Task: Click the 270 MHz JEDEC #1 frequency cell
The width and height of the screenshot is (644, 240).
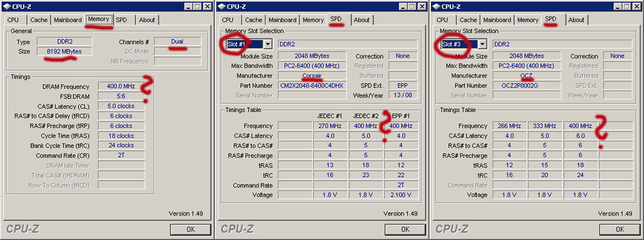Action: [x=330, y=126]
